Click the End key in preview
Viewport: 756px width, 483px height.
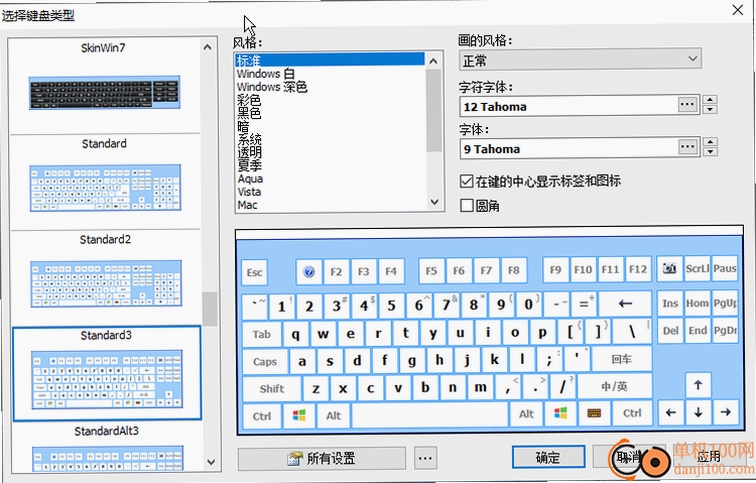pyautogui.click(x=698, y=331)
